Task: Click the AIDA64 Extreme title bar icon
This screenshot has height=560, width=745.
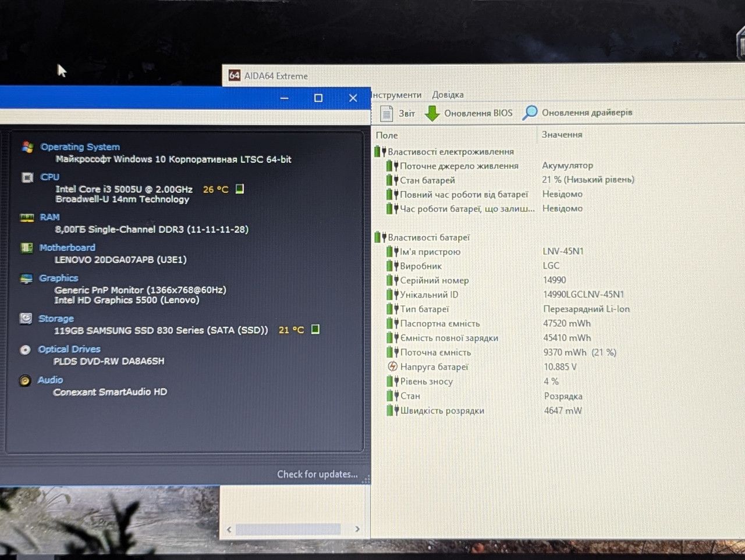Action: 234,76
